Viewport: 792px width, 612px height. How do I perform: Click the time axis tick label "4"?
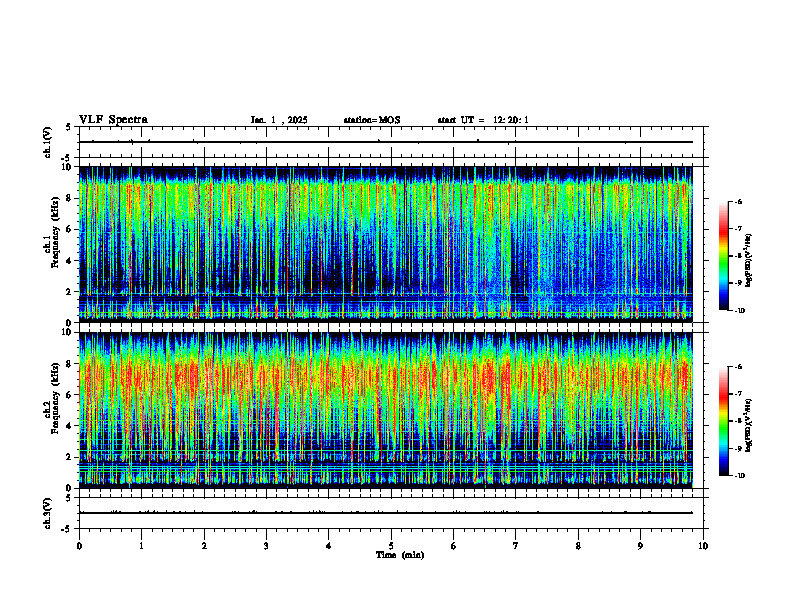tap(329, 546)
